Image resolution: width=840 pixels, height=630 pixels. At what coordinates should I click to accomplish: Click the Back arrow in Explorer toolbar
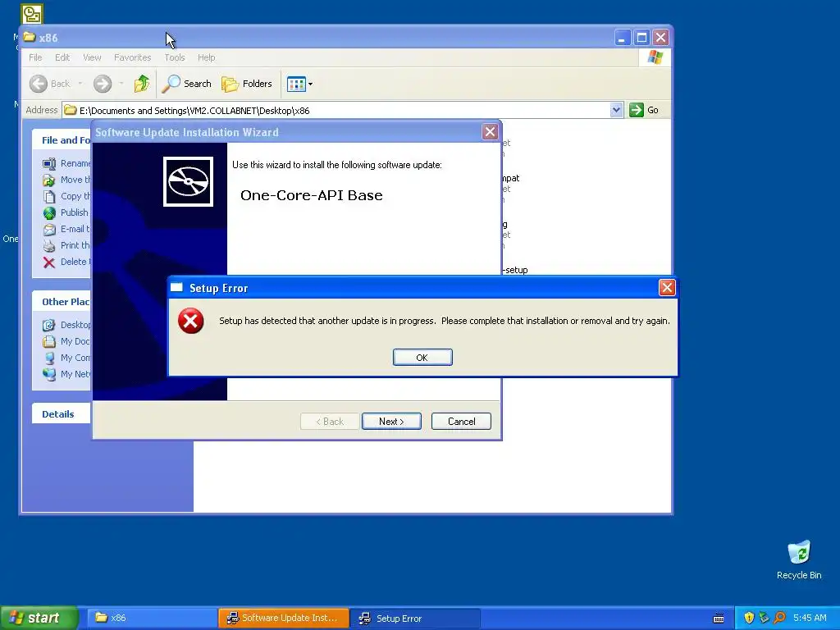click(39, 84)
